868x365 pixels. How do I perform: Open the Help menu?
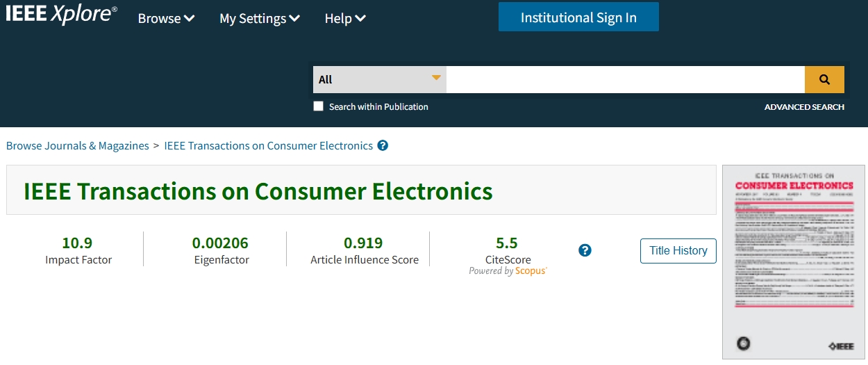coord(344,19)
